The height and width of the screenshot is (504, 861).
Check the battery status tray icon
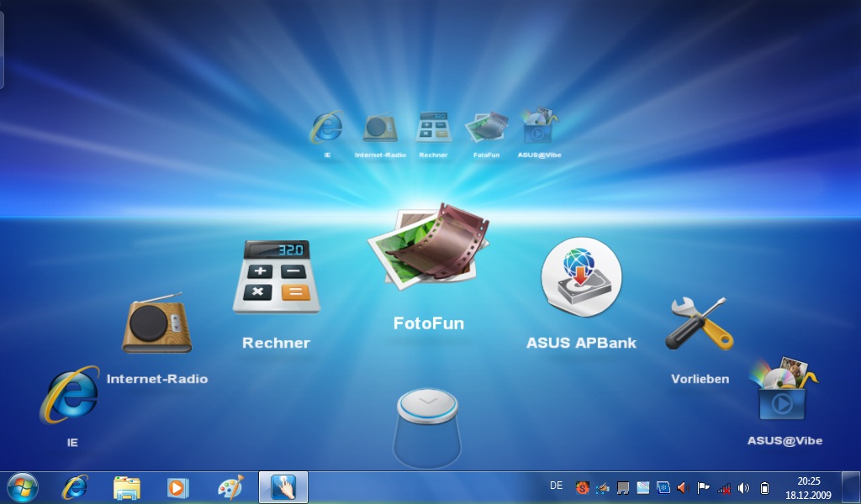764,488
